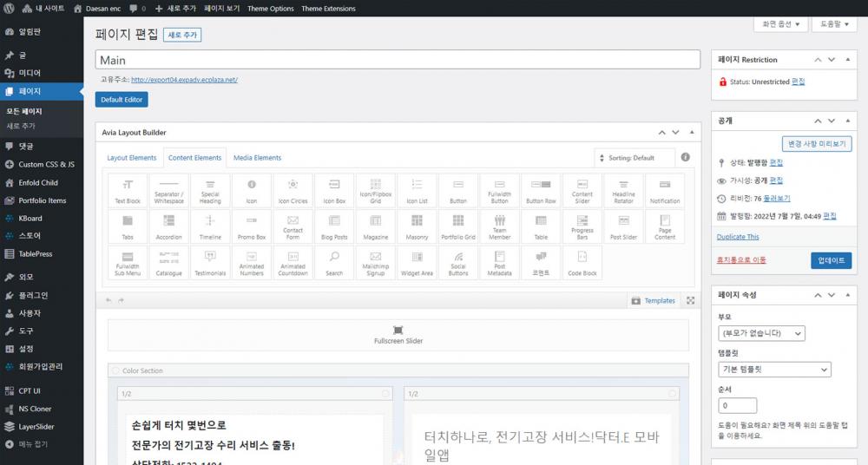Insert a Testimonials element
The height and width of the screenshot is (465, 868).
click(x=210, y=263)
